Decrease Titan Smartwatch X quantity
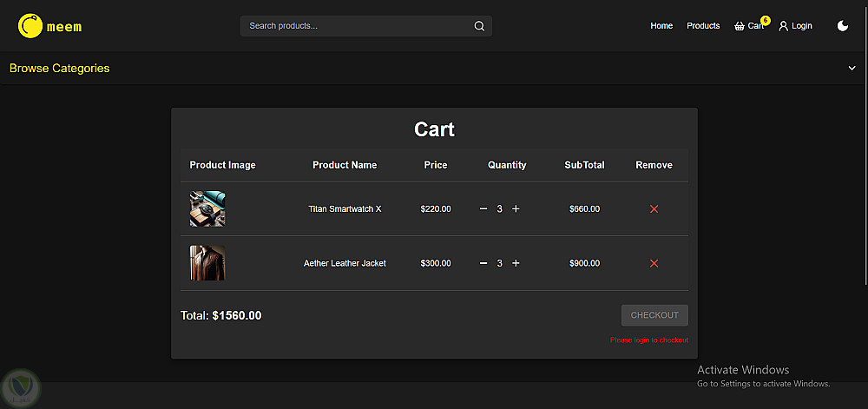 483,209
